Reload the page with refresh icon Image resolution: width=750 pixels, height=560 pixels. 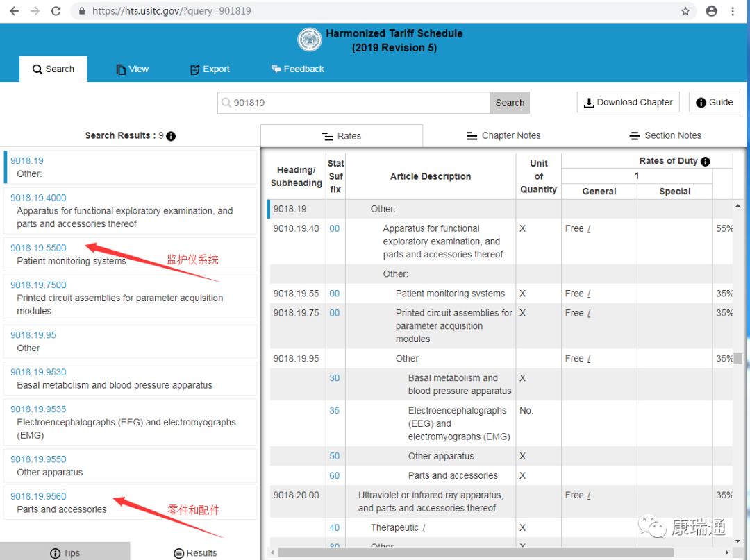[x=56, y=11]
